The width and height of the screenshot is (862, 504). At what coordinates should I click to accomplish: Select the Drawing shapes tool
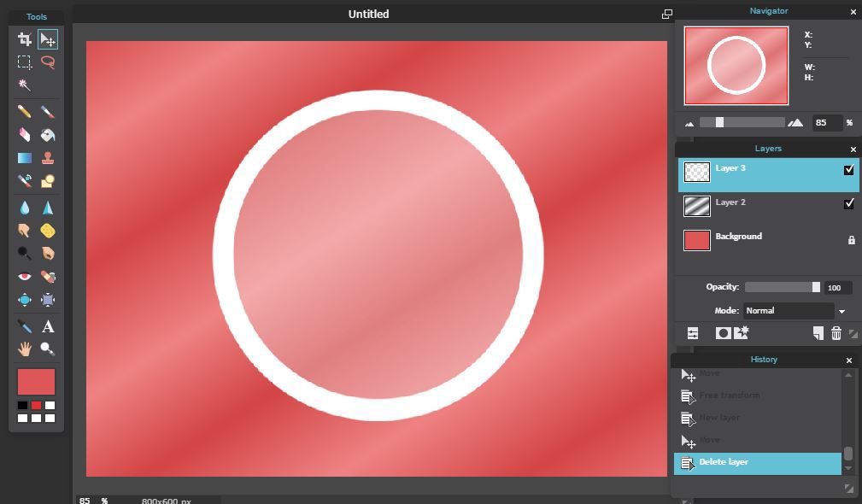pos(48,181)
